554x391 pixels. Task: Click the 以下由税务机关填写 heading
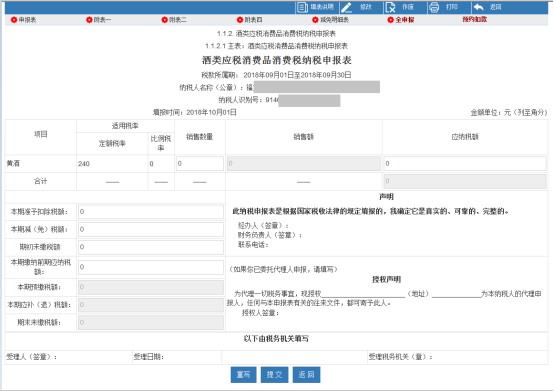click(x=276, y=339)
